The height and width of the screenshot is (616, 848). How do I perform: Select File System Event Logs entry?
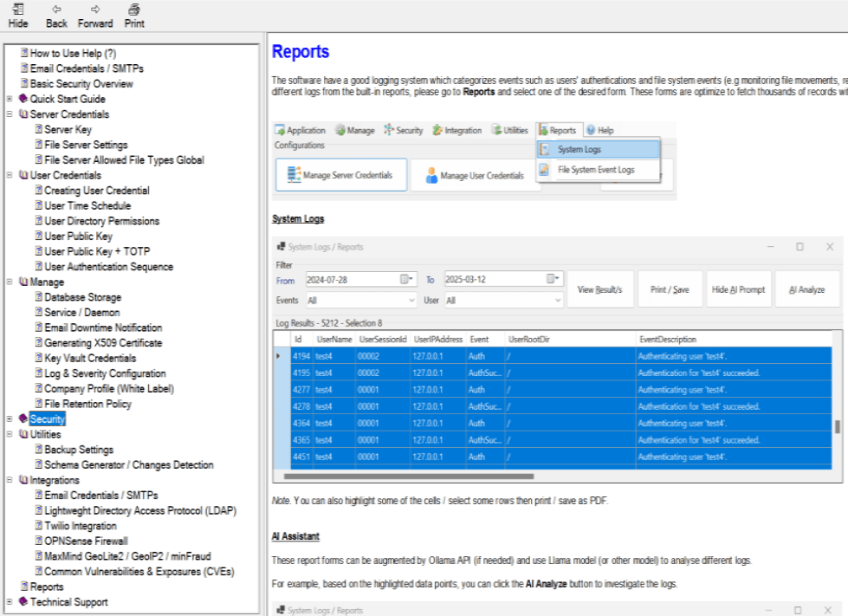pyautogui.click(x=599, y=170)
